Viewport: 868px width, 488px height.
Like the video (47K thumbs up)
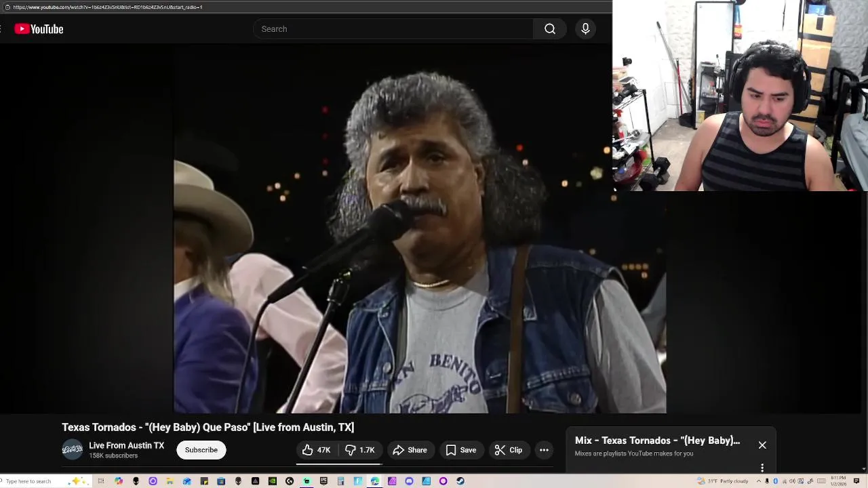317,450
